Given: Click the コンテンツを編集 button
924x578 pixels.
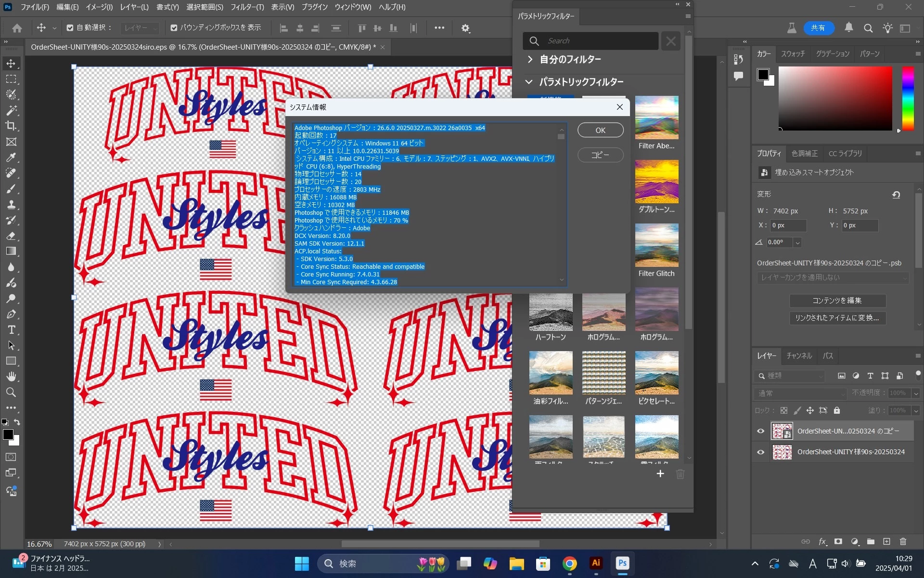Looking at the screenshot, I should [837, 301].
